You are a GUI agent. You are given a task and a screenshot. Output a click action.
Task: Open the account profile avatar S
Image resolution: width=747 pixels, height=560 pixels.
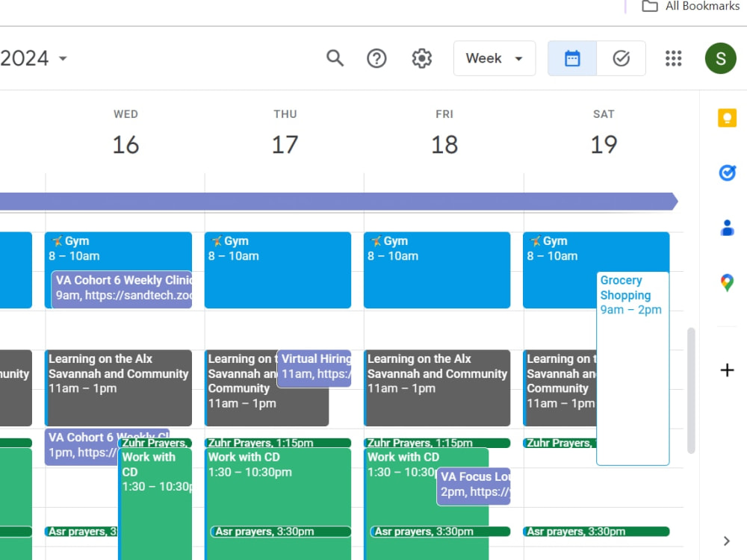coord(720,58)
